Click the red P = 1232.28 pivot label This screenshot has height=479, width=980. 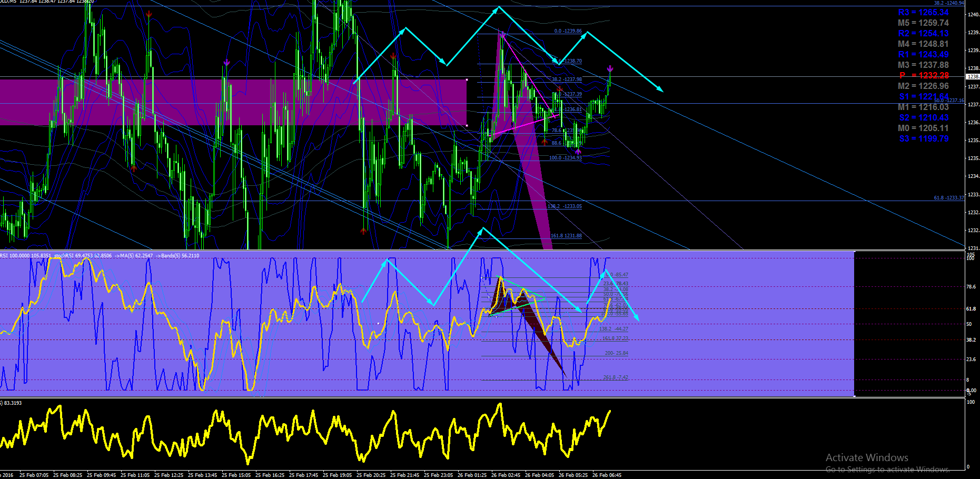[x=924, y=76]
